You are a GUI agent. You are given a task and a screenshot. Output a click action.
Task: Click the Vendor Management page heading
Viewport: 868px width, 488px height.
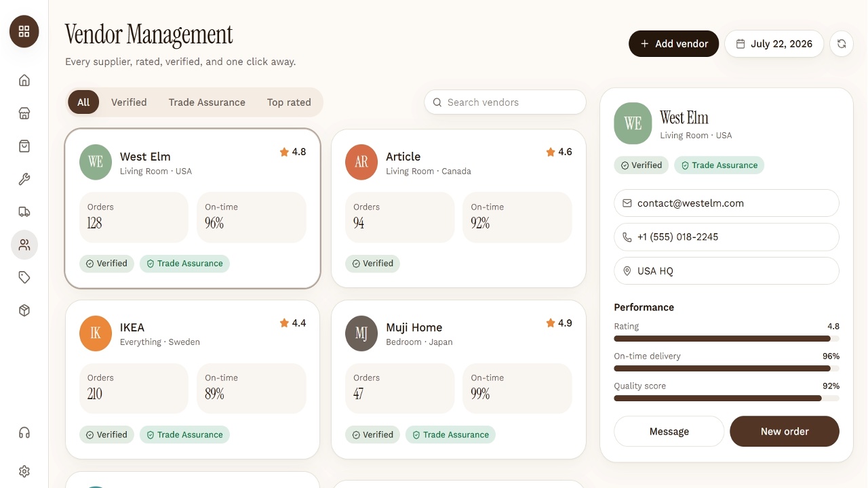coord(149,35)
